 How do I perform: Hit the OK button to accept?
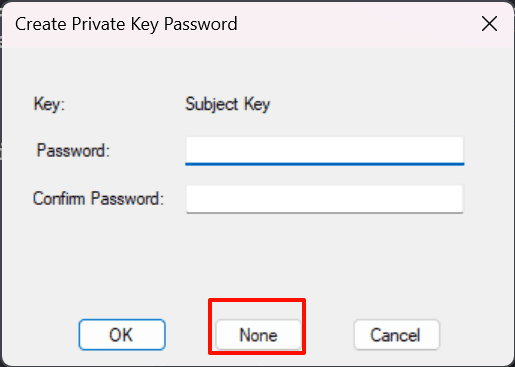coord(122,335)
